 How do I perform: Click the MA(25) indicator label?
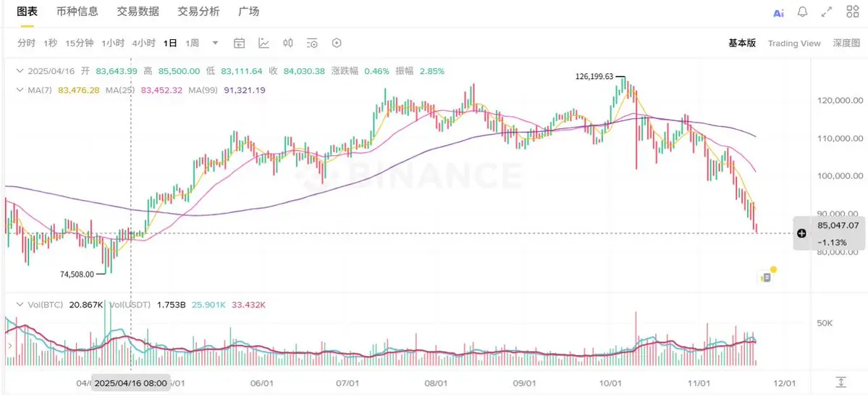(x=121, y=90)
